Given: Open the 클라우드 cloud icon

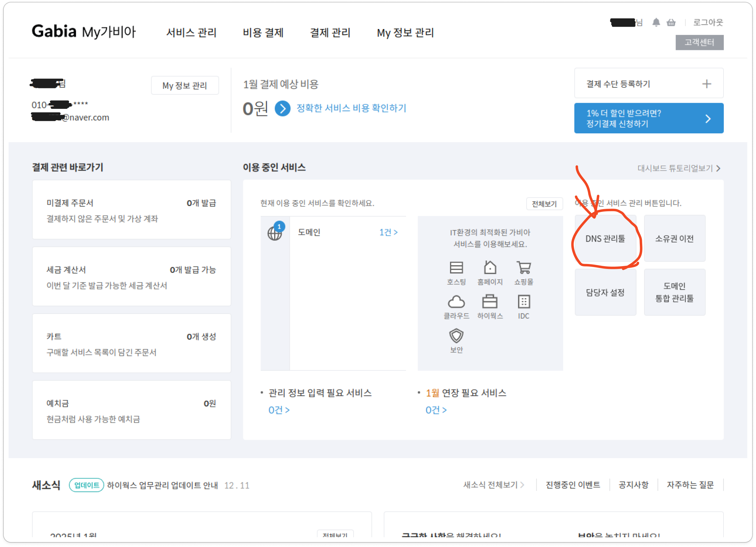Looking at the screenshot, I should (456, 301).
